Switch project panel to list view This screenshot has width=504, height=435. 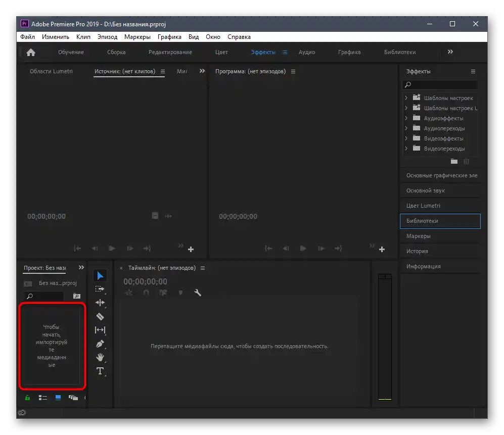click(x=43, y=398)
